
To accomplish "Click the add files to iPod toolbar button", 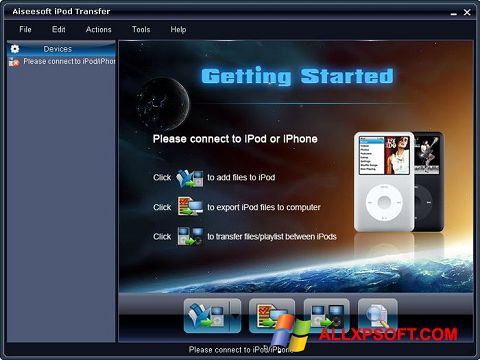I will pos(207,316).
